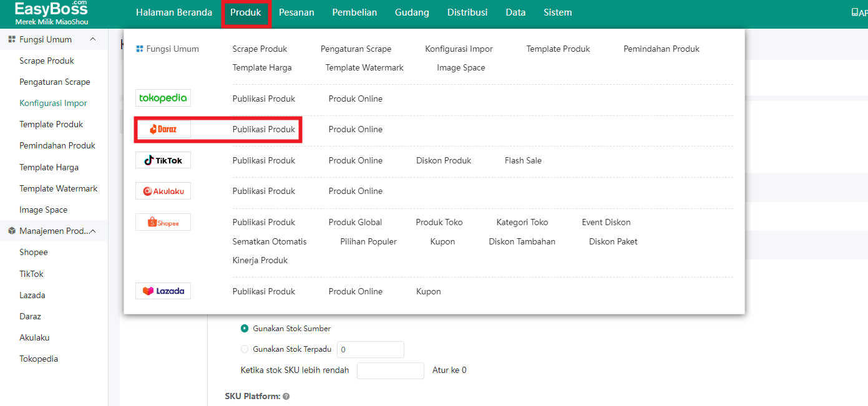This screenshot has height=406, width=868.
Task: Open the Produk top menu
Action: pos(246,12)
